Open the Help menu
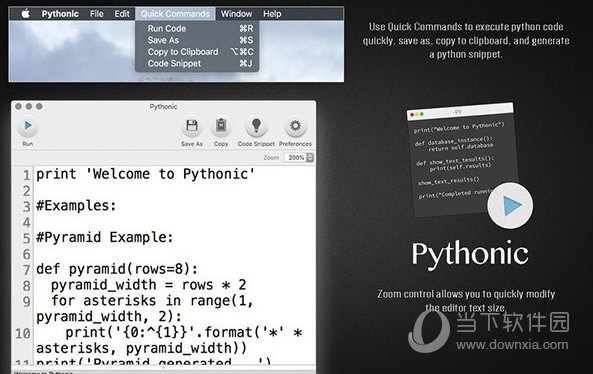593x374 pixels. pyautogui.click(x=272, y=14)
